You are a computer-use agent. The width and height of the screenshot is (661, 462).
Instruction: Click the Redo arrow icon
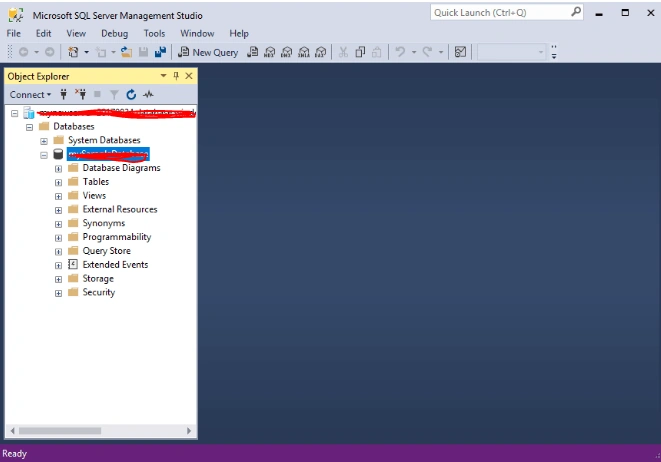427,52
